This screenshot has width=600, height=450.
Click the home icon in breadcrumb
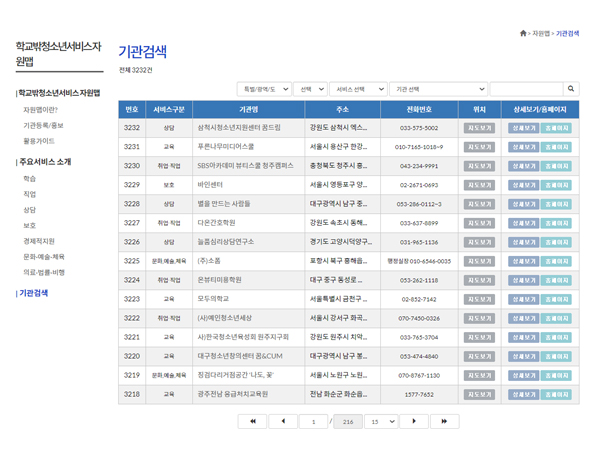coord(523,33)
